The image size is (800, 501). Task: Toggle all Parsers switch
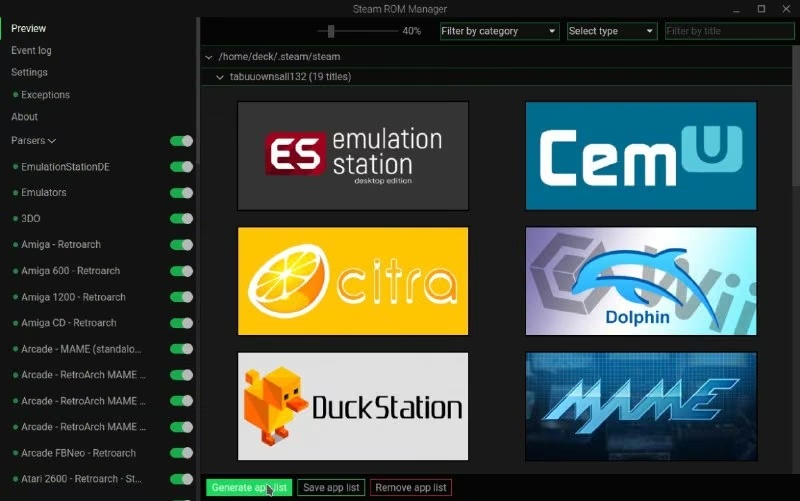coord(181,141)
